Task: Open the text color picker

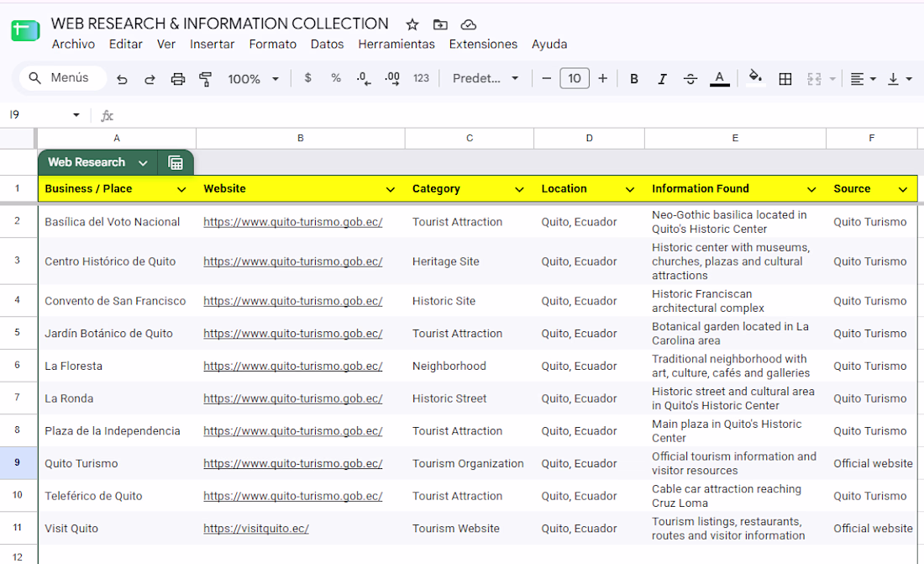Action: [x=720, y=78]
